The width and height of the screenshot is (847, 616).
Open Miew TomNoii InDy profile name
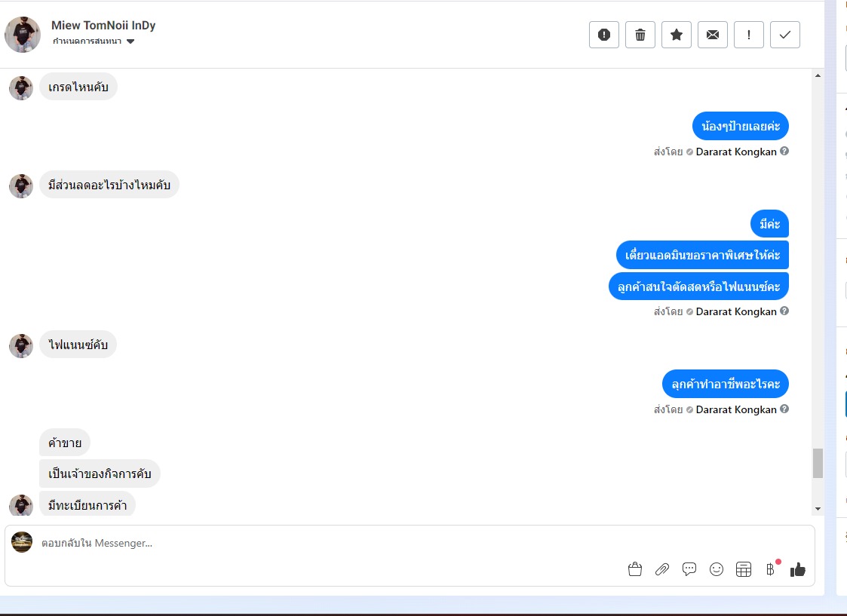pos(103,26)
